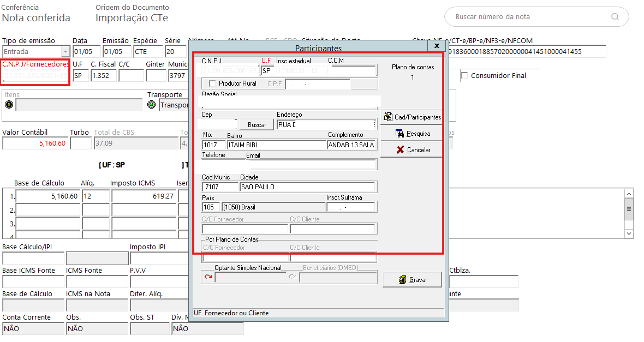Save participant with the Gravar button
This screenshot has width=644, height=342.
coord(413,280)
